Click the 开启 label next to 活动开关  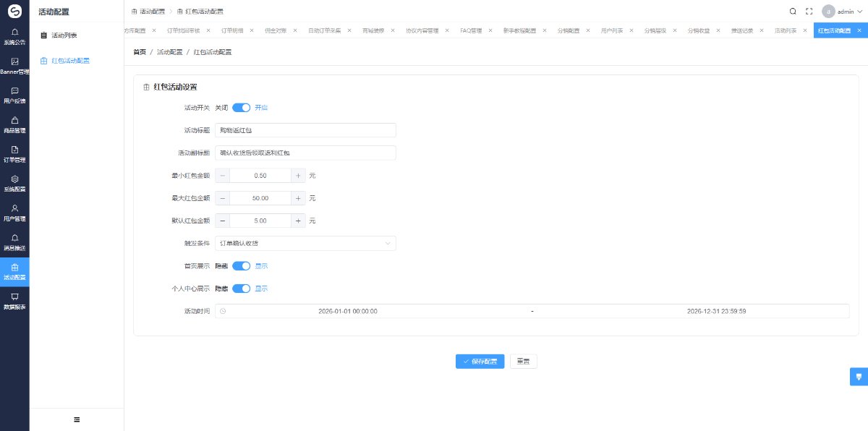coord(261,107)
